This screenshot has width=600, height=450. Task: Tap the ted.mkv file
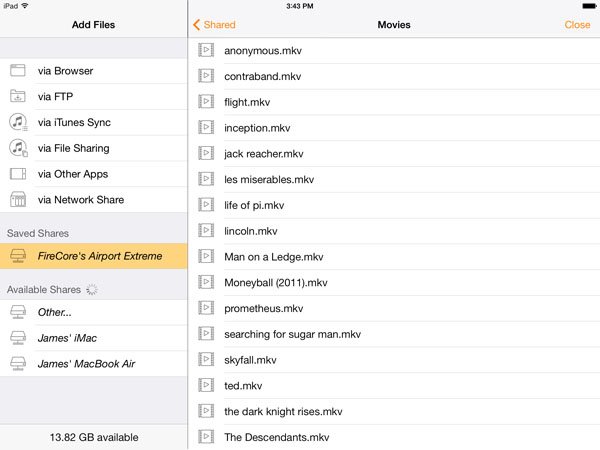pos(394,386)
